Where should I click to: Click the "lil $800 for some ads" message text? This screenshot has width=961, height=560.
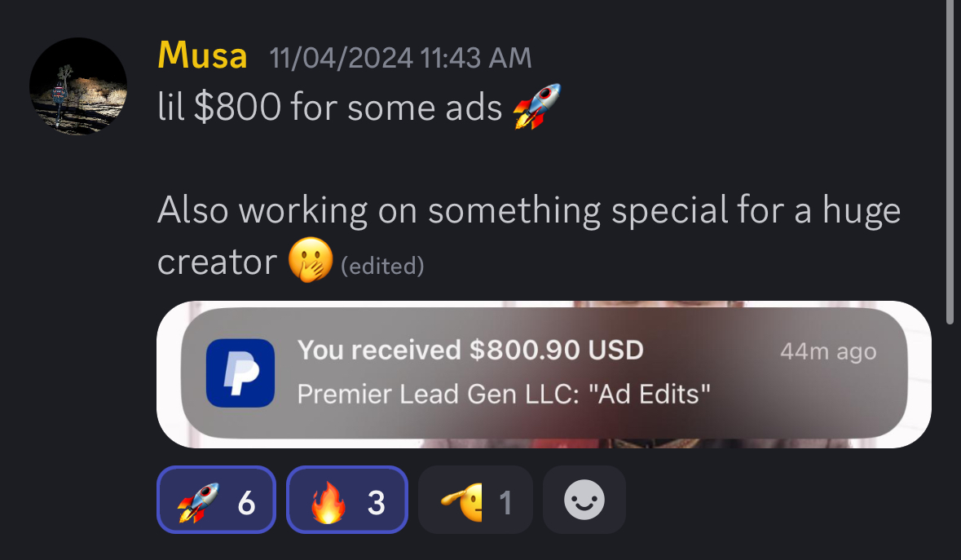pyautogui.click(x=330, y=108)
